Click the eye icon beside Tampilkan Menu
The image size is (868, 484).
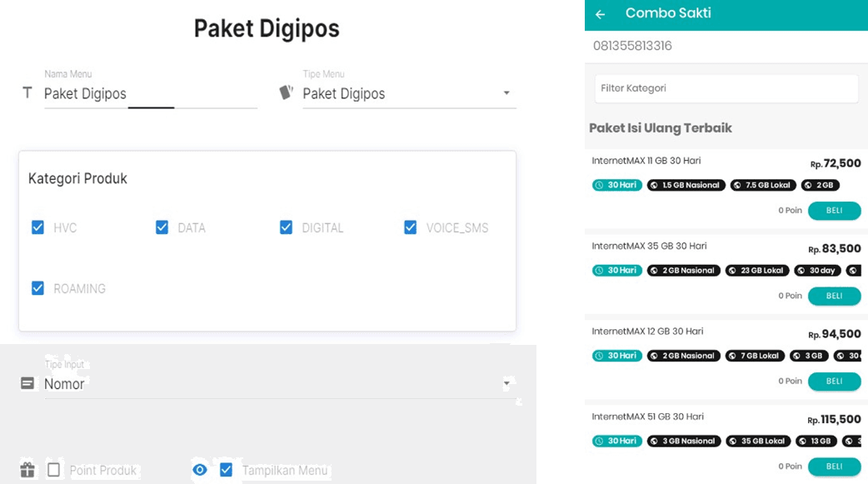pos(200,470)
